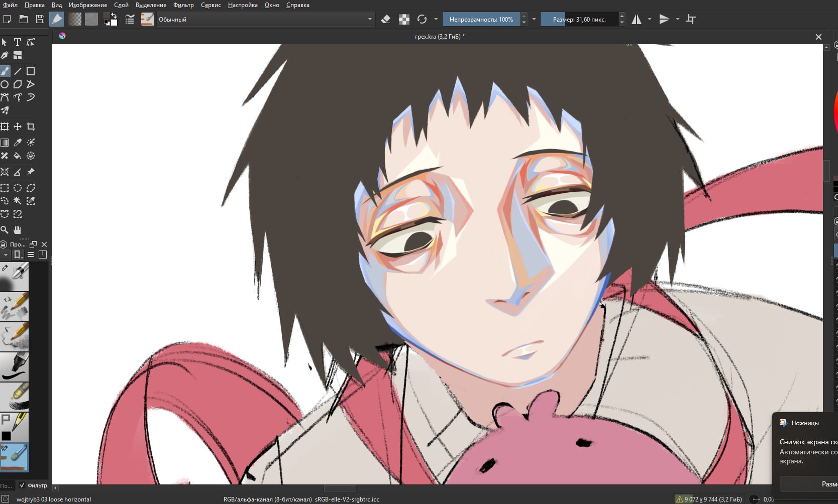Open the Правка menu

pyautogui.click(x=35, y=5)
